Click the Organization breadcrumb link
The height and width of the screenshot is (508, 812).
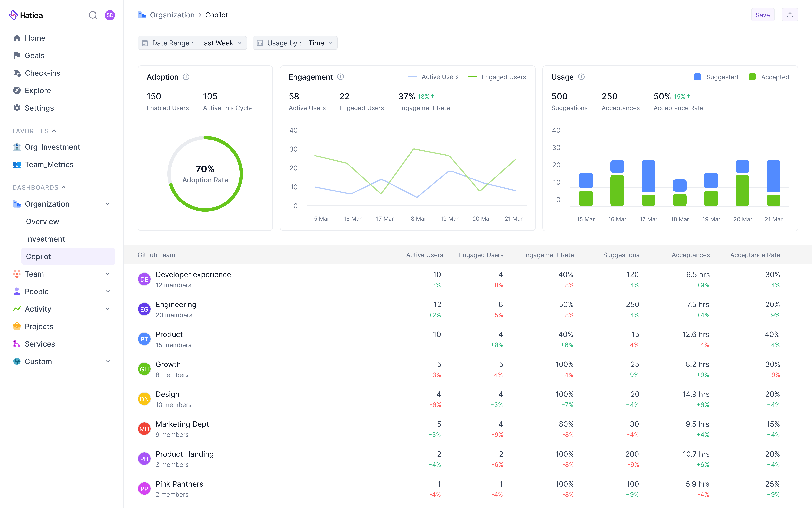pos(172,15)
